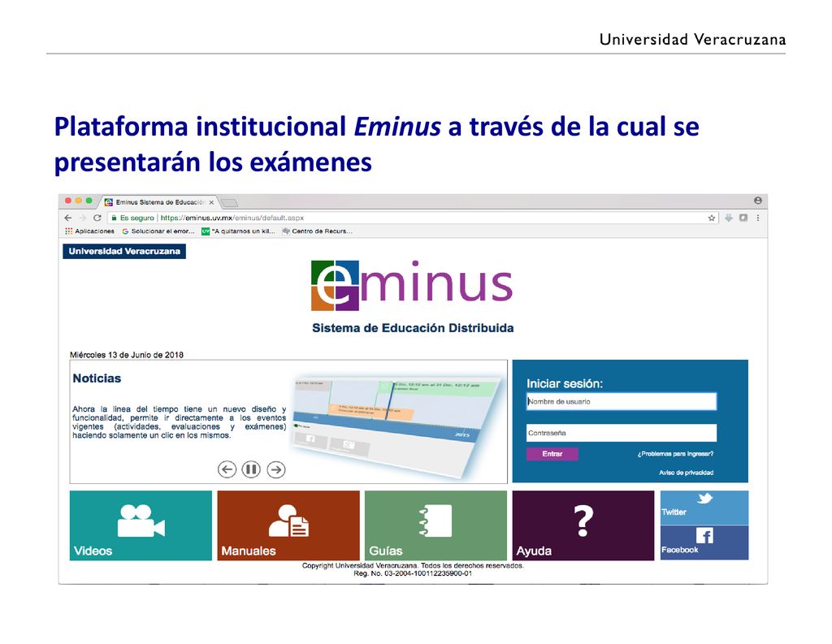Viewport: 832px width, 644px height.
Task: Click the eminus logo
Action: click(x=412, y=285)
